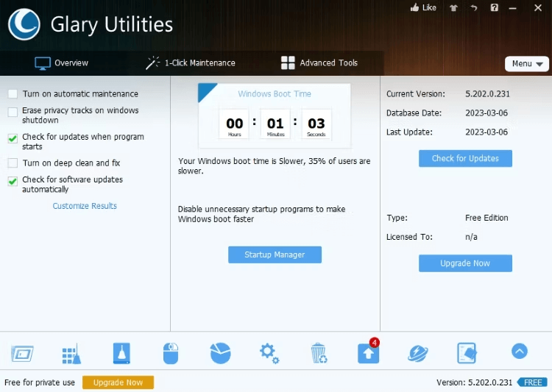Open the Menu dropdown
The height and width of the screenshot is (392, 552).
click(x=527, y=64)
